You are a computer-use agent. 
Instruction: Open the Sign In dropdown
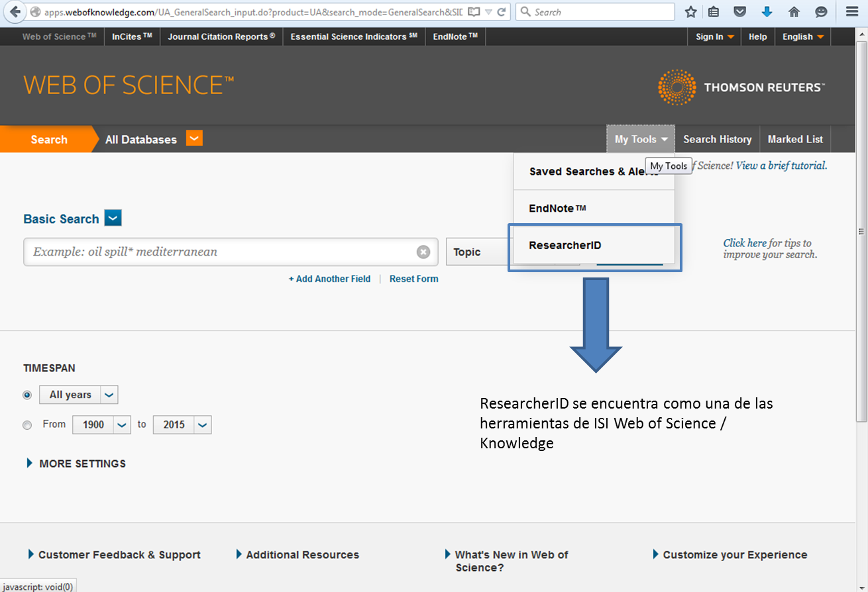coord(715,37)
